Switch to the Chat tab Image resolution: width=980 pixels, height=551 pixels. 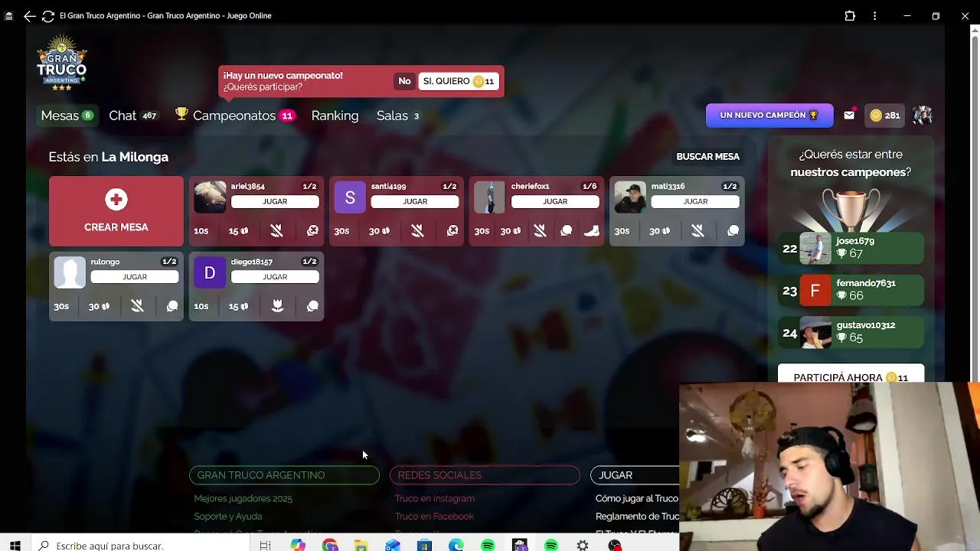point(132,116)
